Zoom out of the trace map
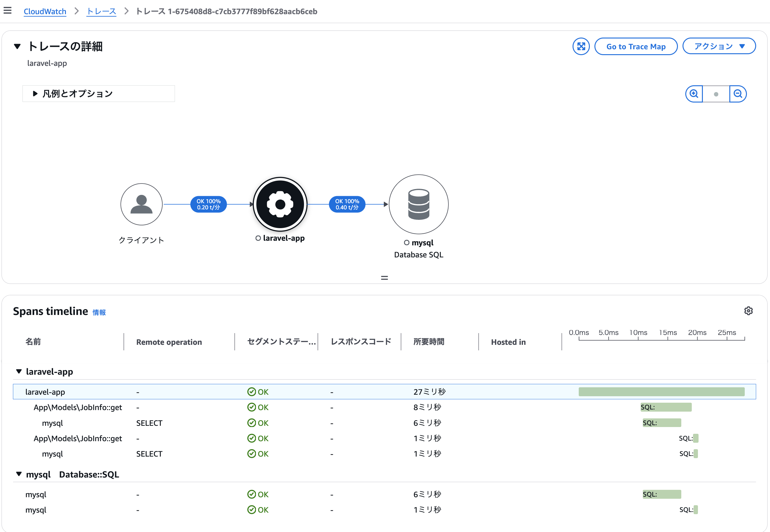770x532 pixels. coord(738,94)
